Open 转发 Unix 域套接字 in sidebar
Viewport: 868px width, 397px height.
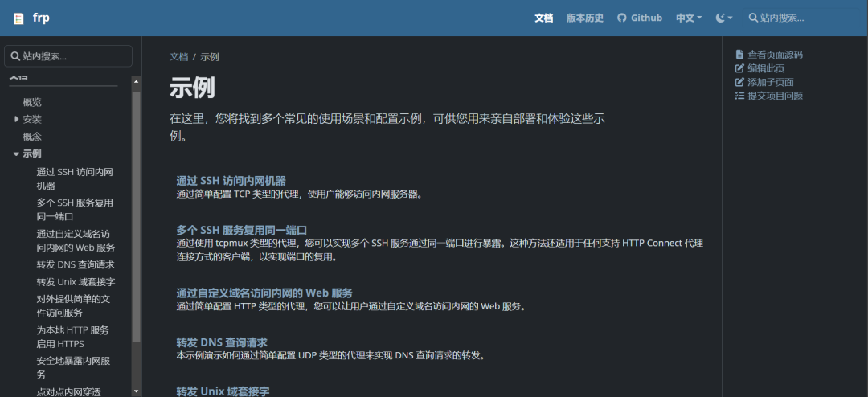click(x=76, y=282)
